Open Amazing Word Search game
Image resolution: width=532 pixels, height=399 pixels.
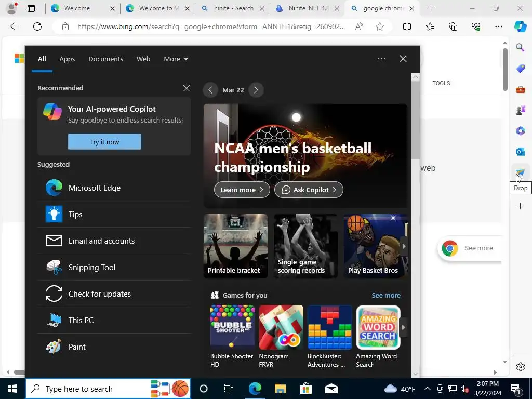click(378, 336)
